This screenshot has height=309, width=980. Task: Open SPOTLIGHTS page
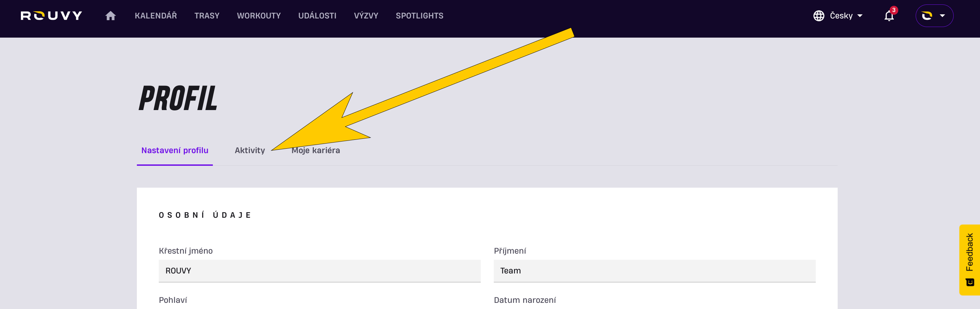[419, 16]
